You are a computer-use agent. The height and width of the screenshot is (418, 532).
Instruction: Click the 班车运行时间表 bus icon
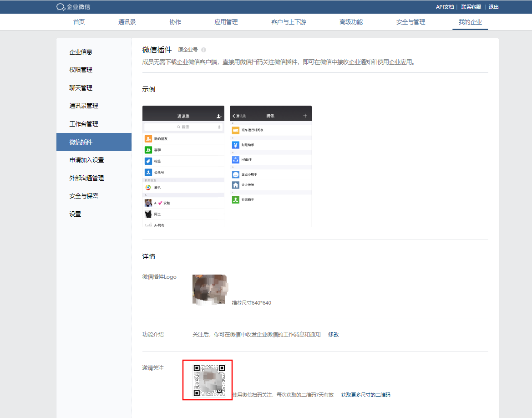[235, 130]
